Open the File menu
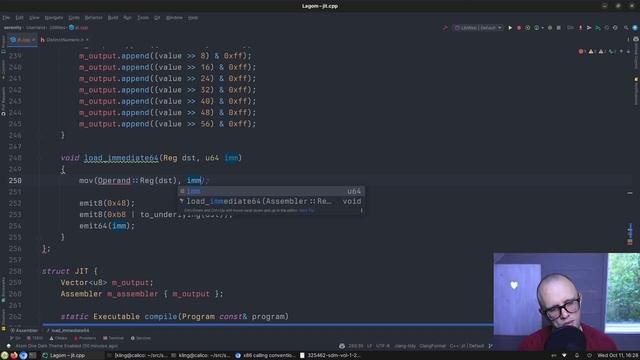 coord(6,18)
